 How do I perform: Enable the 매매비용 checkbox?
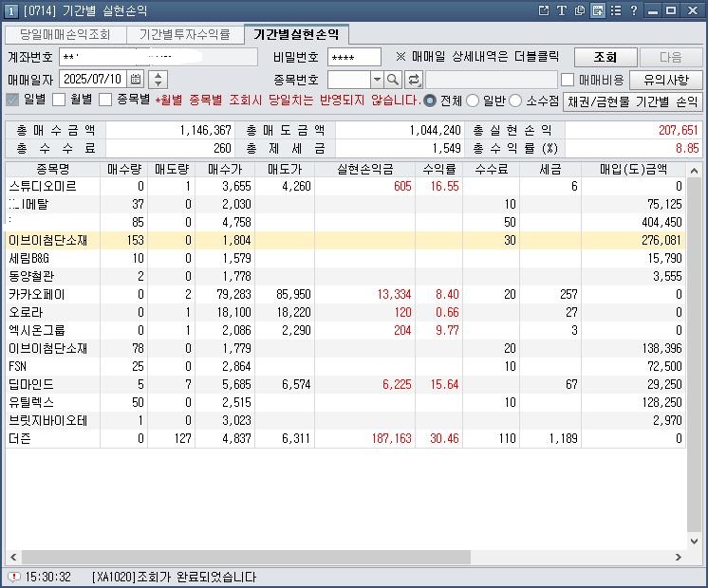(568, 80)
